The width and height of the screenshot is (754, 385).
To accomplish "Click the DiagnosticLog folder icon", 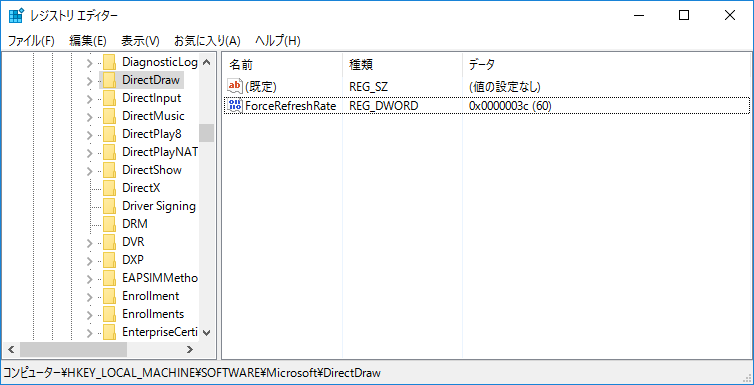I will click(110, 62).
